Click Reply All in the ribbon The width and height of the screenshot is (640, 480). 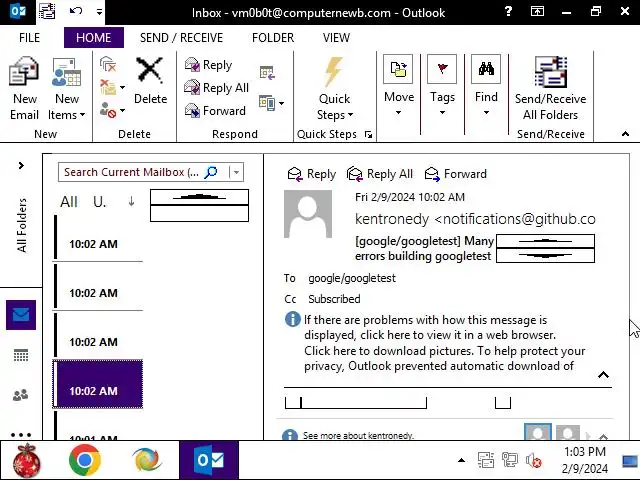216,87
